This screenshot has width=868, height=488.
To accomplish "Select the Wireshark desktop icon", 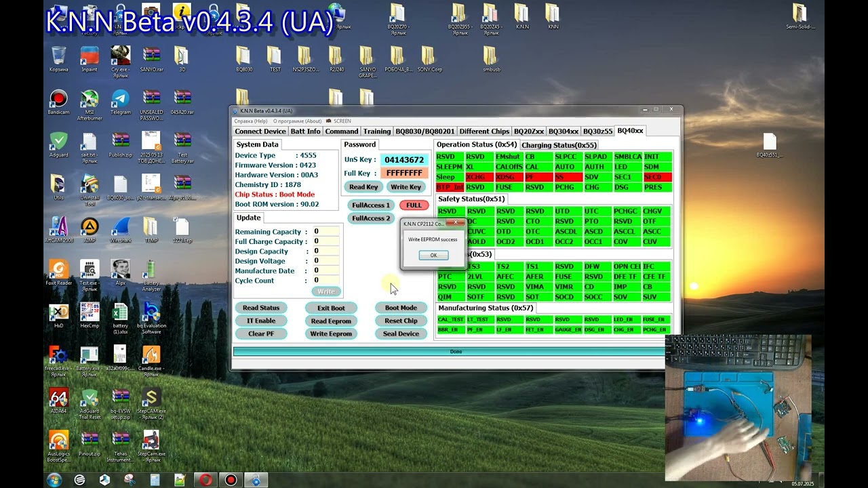I will [121, 230].
